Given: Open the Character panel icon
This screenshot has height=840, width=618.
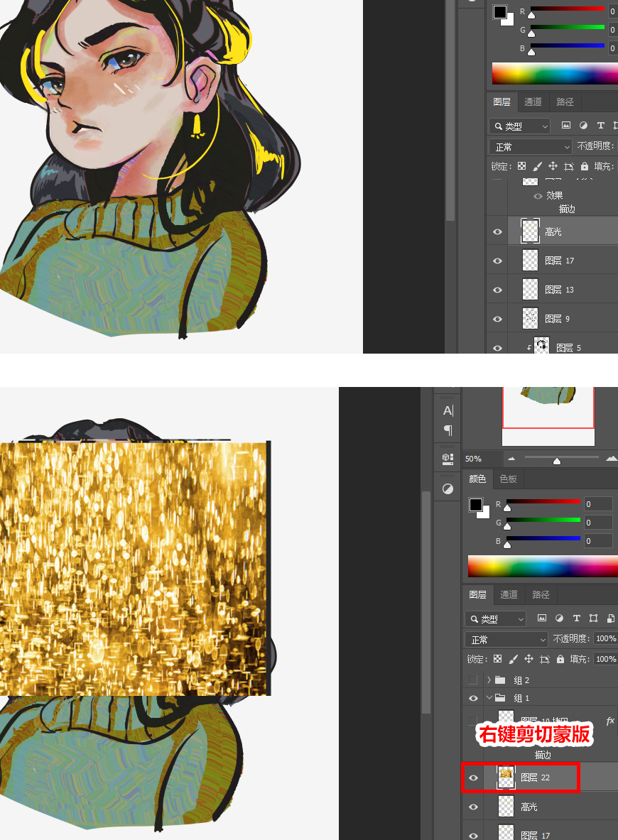Looking at the screenshot, I should 448,410.
